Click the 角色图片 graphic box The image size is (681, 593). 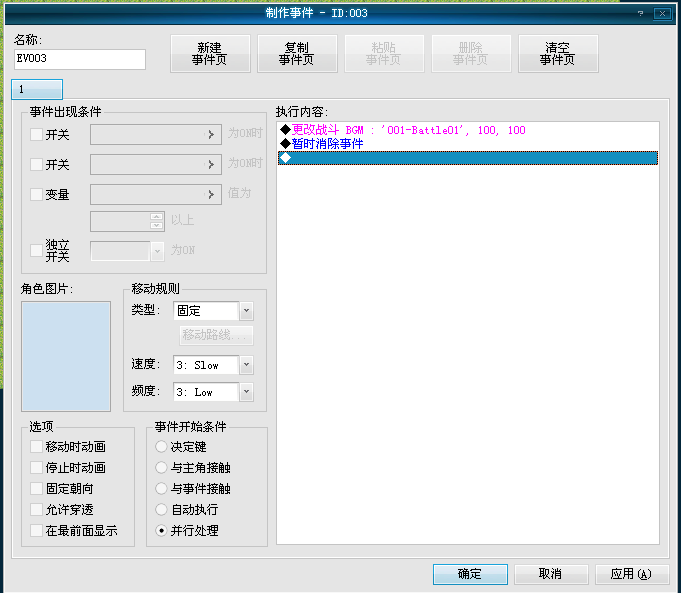tap(66, 356)
